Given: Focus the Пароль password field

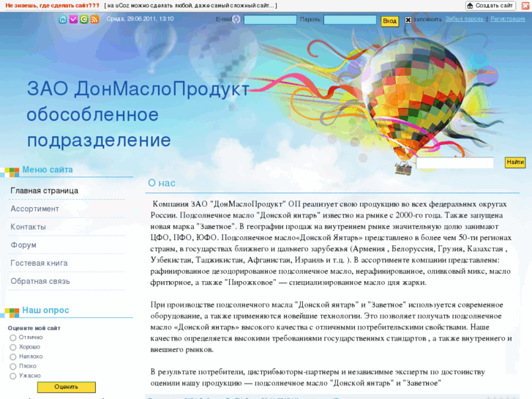Looking at the screenshot, I should tap(350, 20).
